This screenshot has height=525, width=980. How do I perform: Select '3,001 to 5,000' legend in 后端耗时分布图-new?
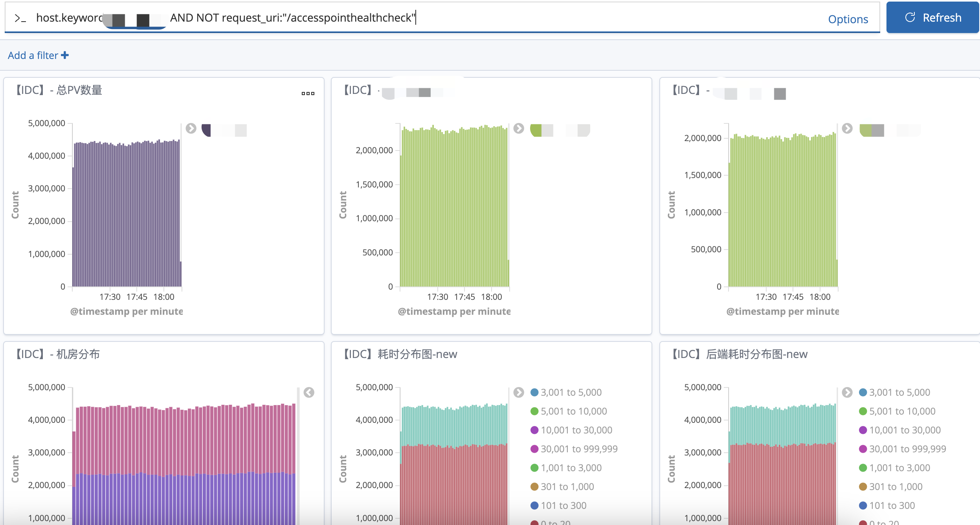coord(895,392)
